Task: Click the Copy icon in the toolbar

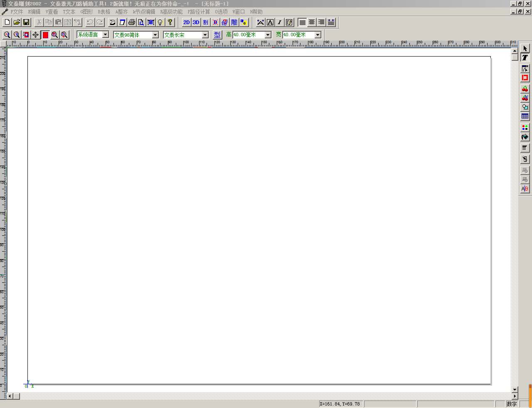Action: [49, 22]
